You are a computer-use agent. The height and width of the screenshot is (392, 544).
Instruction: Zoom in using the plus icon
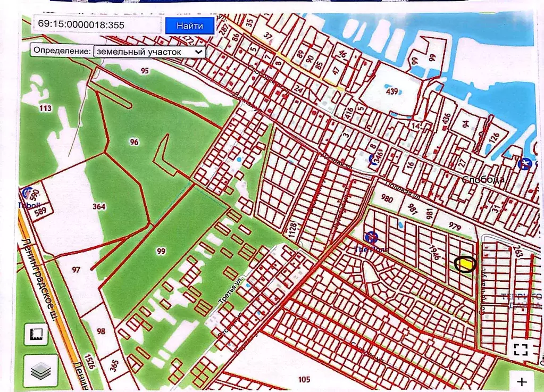point(522,381)
